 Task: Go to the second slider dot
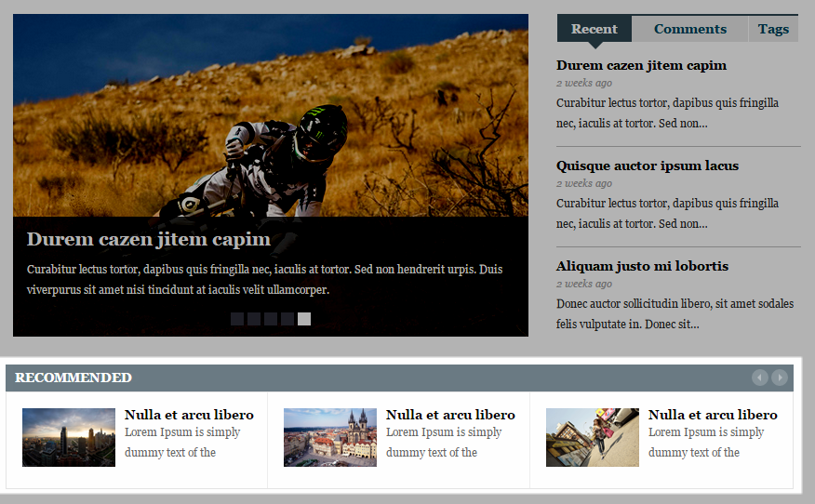click(254, 319)
